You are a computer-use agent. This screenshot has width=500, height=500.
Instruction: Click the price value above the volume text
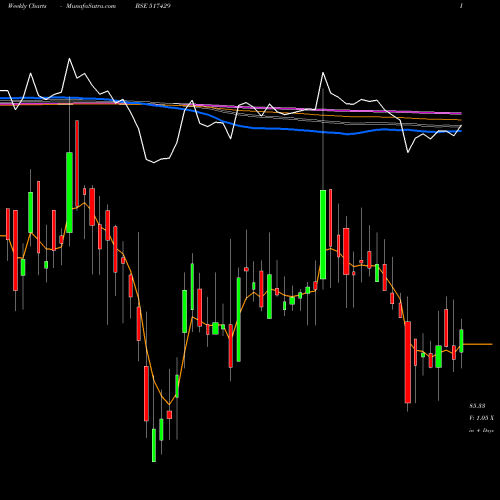(477, 406)
